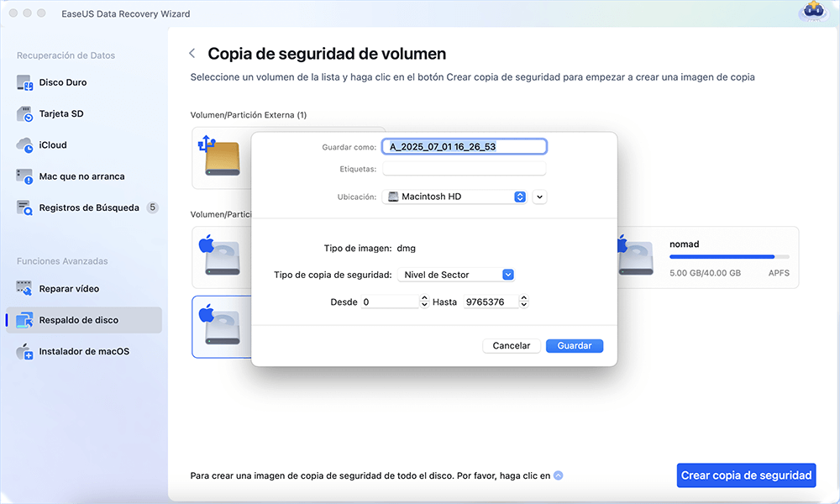Click the Guardar button
Image resolution: width=840 pixels, height=504 pixels.
pos(575,346)
